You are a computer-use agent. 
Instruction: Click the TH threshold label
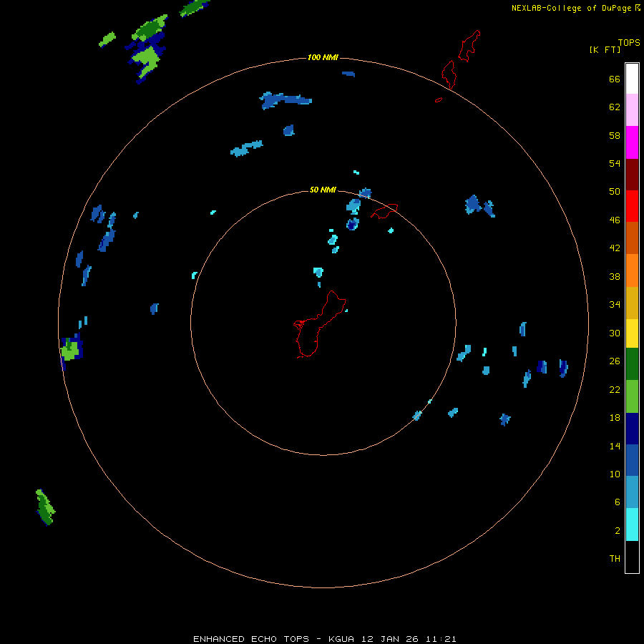[615, 559]
